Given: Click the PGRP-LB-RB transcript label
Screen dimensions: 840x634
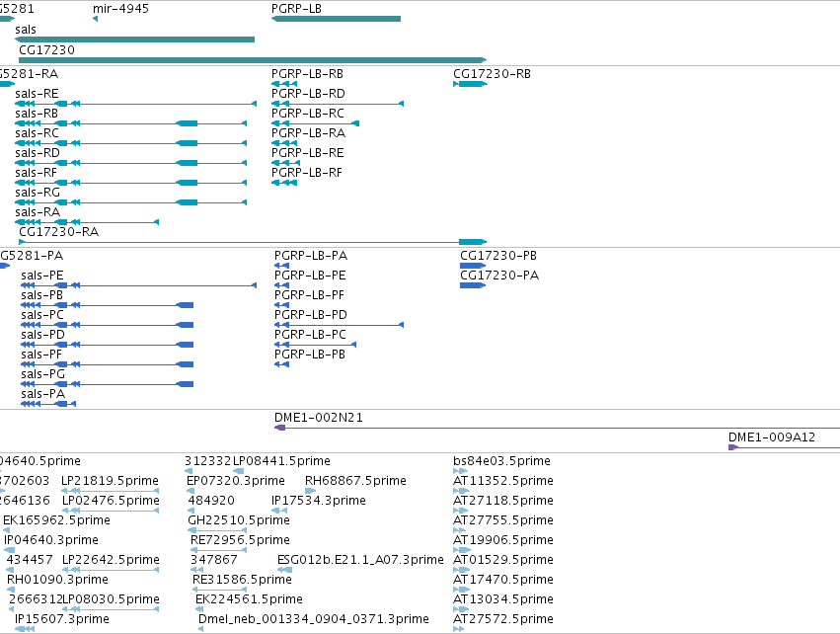Looking at the screenshot, I should (x=308, y=74).
